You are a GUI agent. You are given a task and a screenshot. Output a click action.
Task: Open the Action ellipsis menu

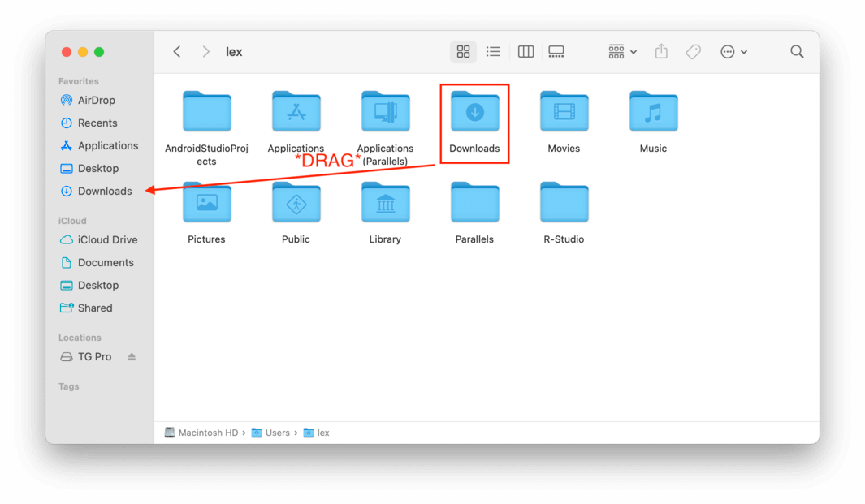click(x=733, y=52)
